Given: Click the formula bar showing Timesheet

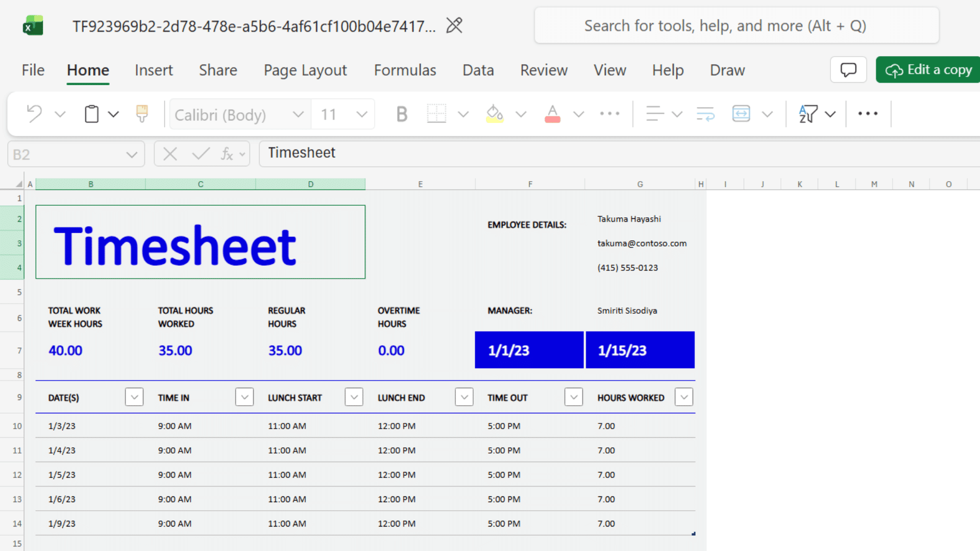Looking at the screenshot, I should [x=619, y=154].
